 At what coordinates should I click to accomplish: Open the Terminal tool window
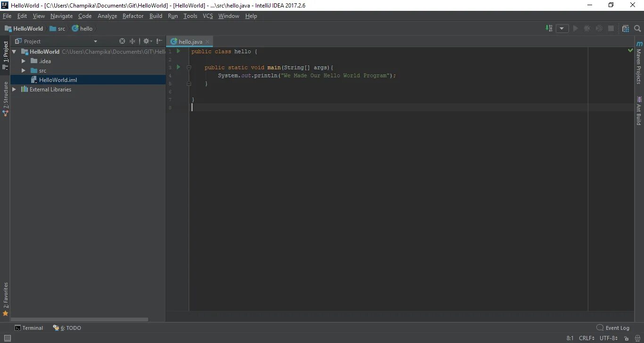pyautogui.click(x=29, y=328)
